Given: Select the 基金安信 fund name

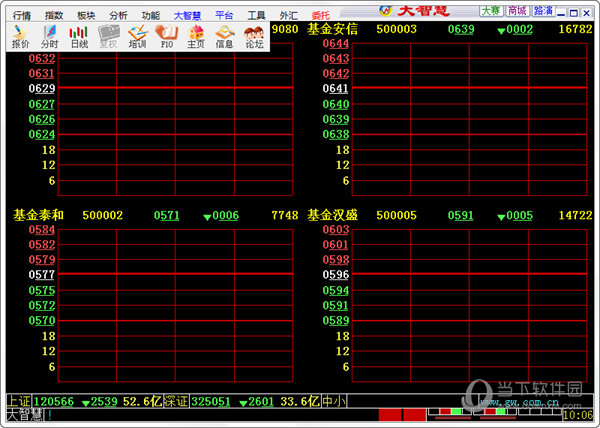Looking at the screenshot, I should tap(333, 29).
